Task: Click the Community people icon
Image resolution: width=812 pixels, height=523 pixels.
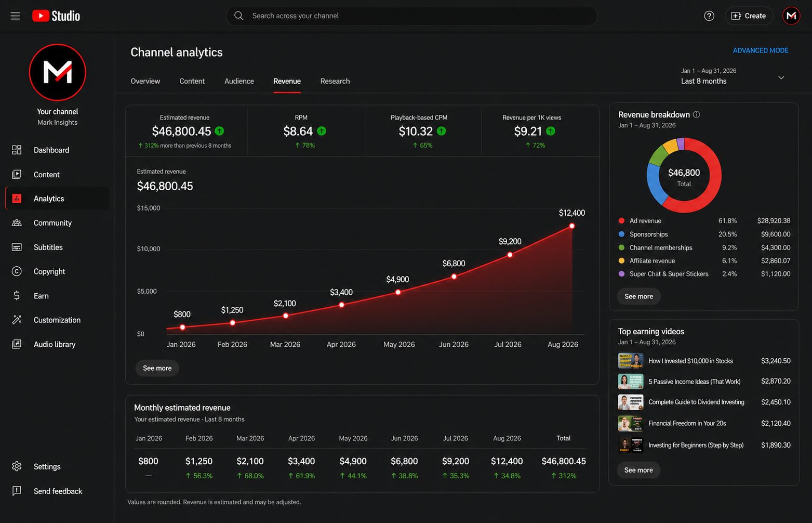Action: (17, 223)
